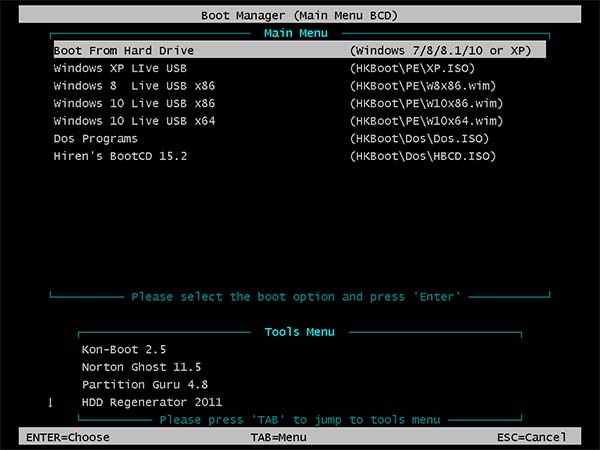Click the TAB=Menu hint
Viewport: 600px width, 450px height.
pyautogui.click(x=279, y=437)
